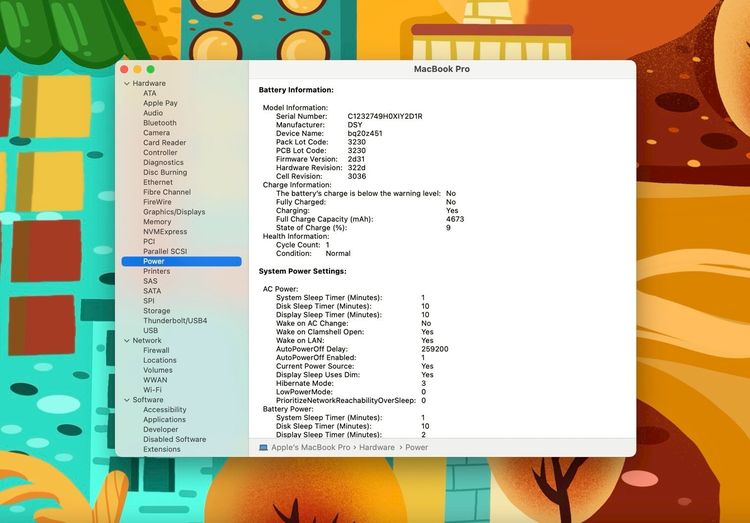
Task: Click the battery Serial Number value
Action: 384,116
